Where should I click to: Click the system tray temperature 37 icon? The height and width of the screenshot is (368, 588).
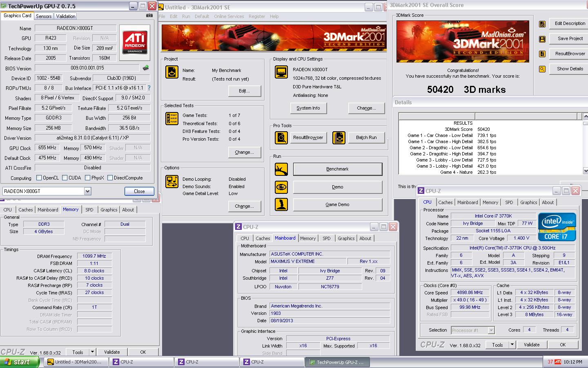click(x=550, y=362)
